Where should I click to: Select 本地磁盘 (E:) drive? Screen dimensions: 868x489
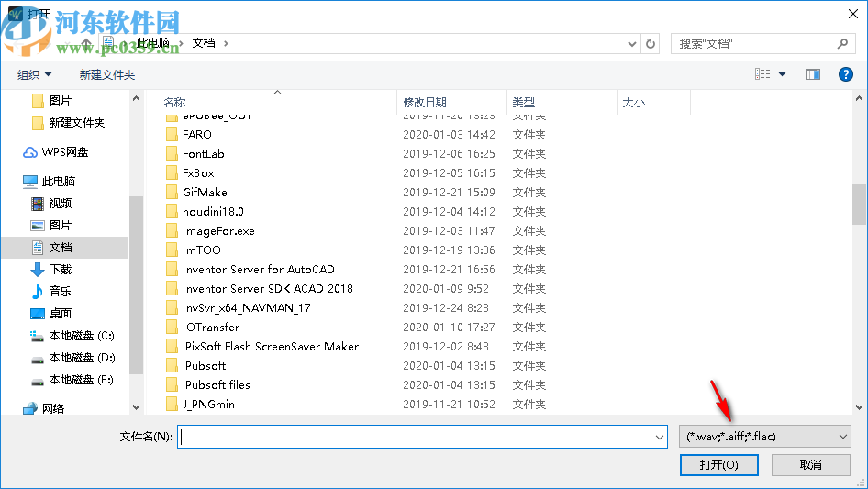(x=81, y=380)
